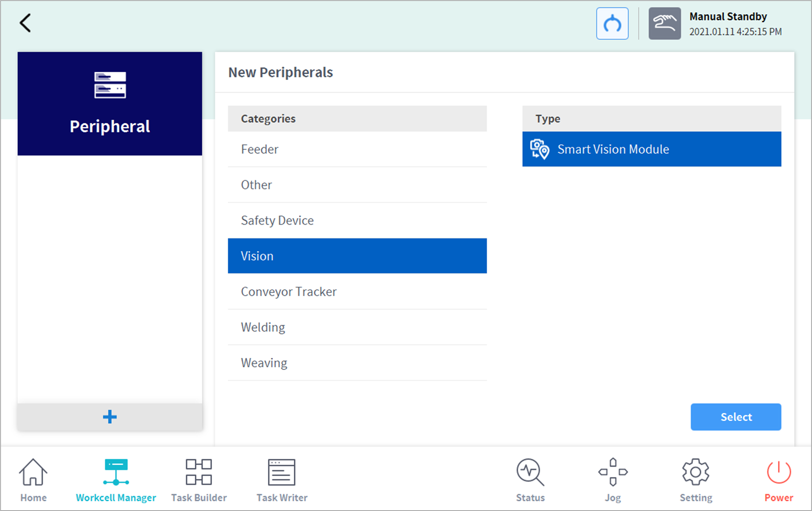Pick the Safety Device category
This screenshot has width=812, height=511.
click(357, 220)
